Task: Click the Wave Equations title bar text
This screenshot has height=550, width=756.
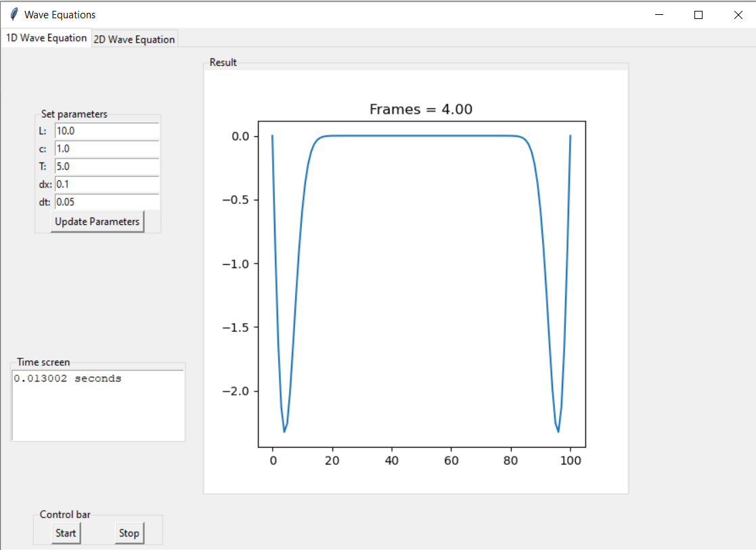Action: click(x=60, y=14)
